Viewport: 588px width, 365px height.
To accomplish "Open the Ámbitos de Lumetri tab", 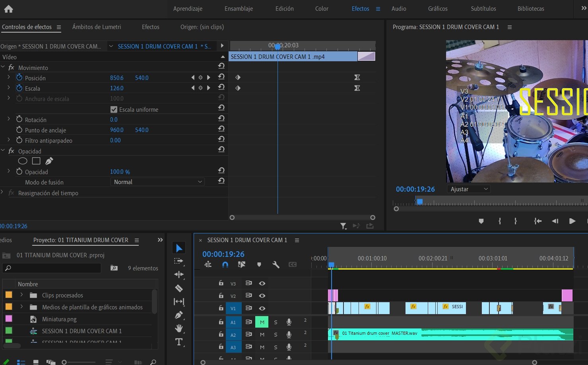I will [97, 27].
